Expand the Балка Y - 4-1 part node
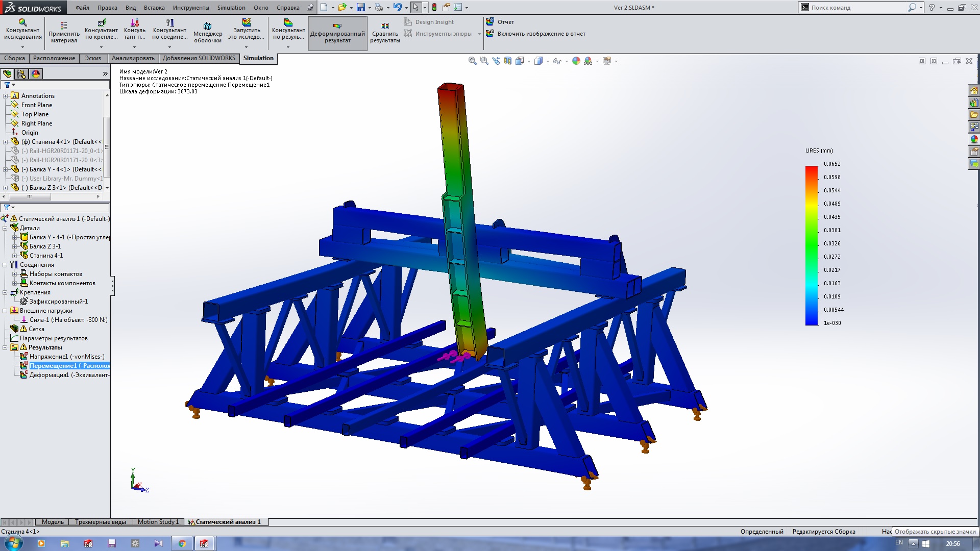 [15, 237]
